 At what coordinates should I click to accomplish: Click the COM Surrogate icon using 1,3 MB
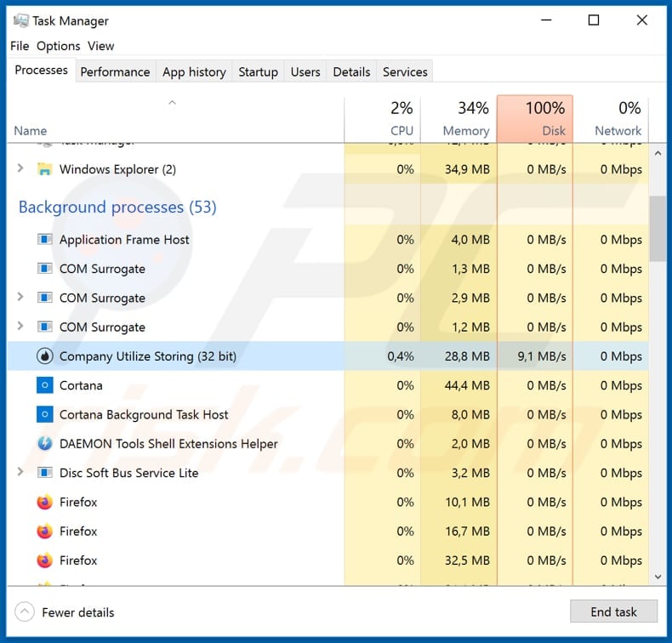44,269
